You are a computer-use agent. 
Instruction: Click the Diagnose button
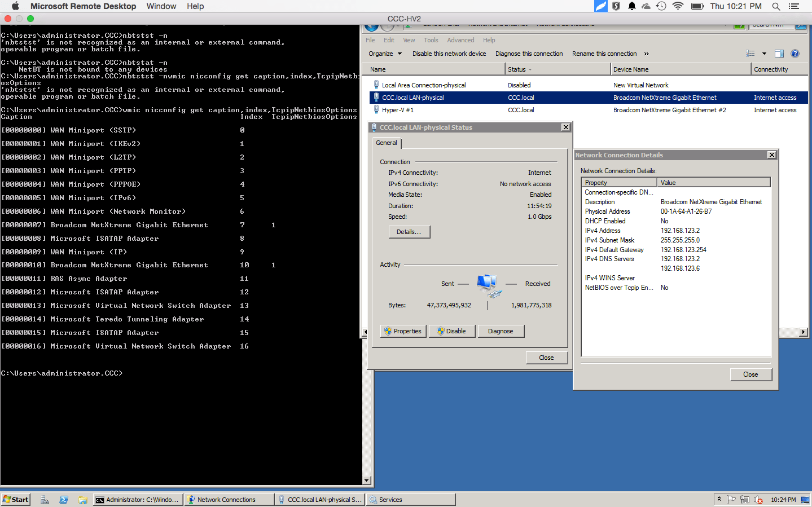coord(501,331)
